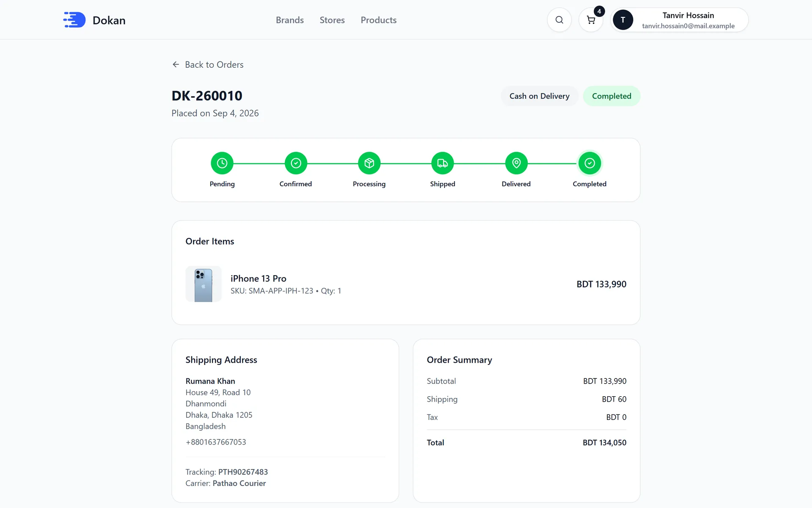
Task: Click the Pending clock step icon
Action: (222, 163)
